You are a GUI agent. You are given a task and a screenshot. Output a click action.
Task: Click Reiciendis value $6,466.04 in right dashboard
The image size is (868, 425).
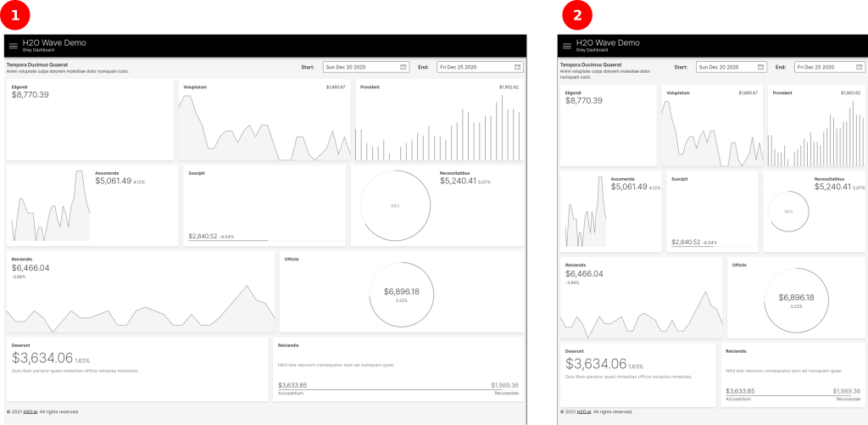(583, 274)
